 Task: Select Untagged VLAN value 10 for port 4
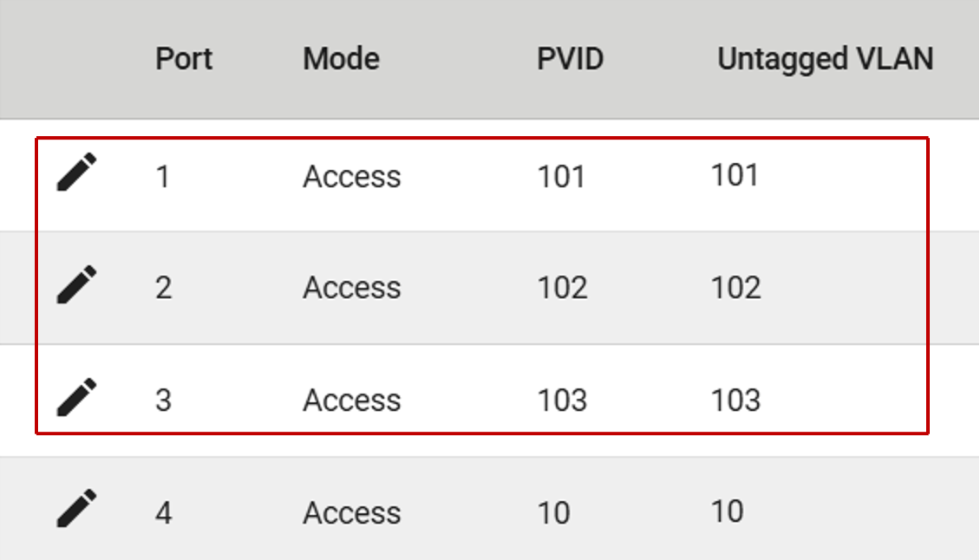(x=727, y=511)
